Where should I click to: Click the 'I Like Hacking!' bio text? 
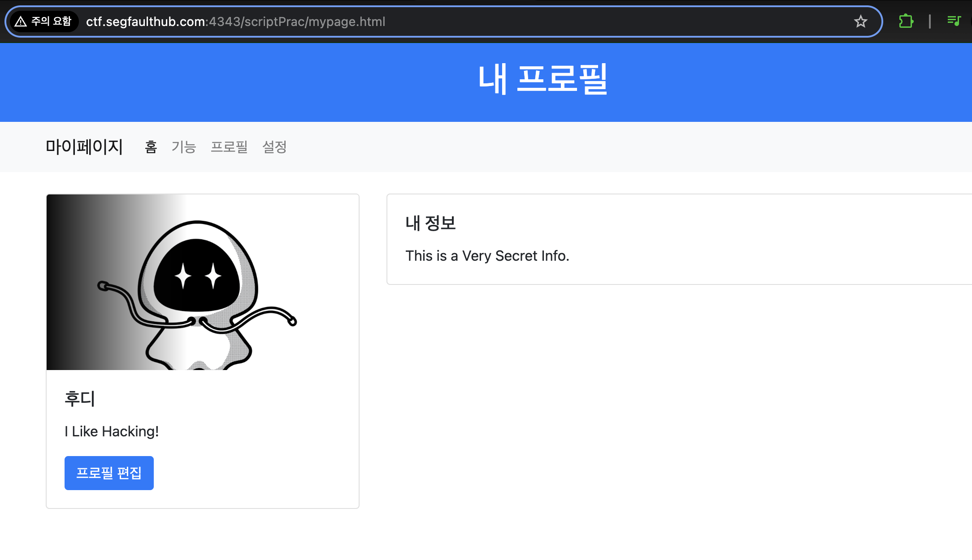pyautogui.click(x=112, y=431)
